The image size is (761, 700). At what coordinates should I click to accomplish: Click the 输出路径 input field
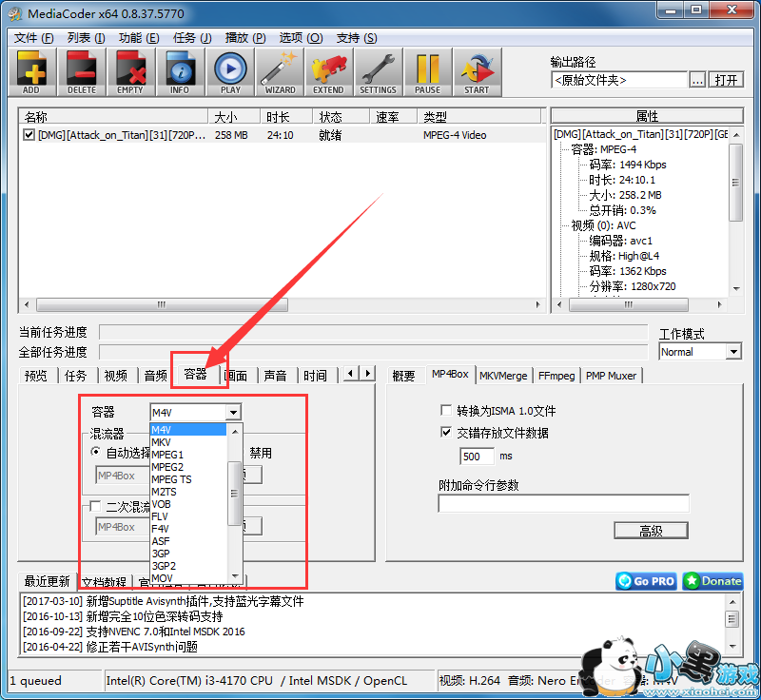[619, 80]
